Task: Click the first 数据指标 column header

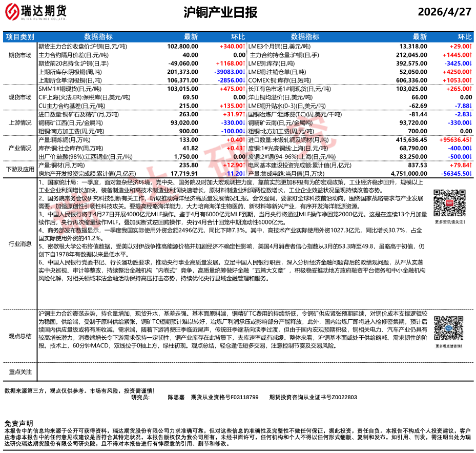Action: (x=98, y=37)
